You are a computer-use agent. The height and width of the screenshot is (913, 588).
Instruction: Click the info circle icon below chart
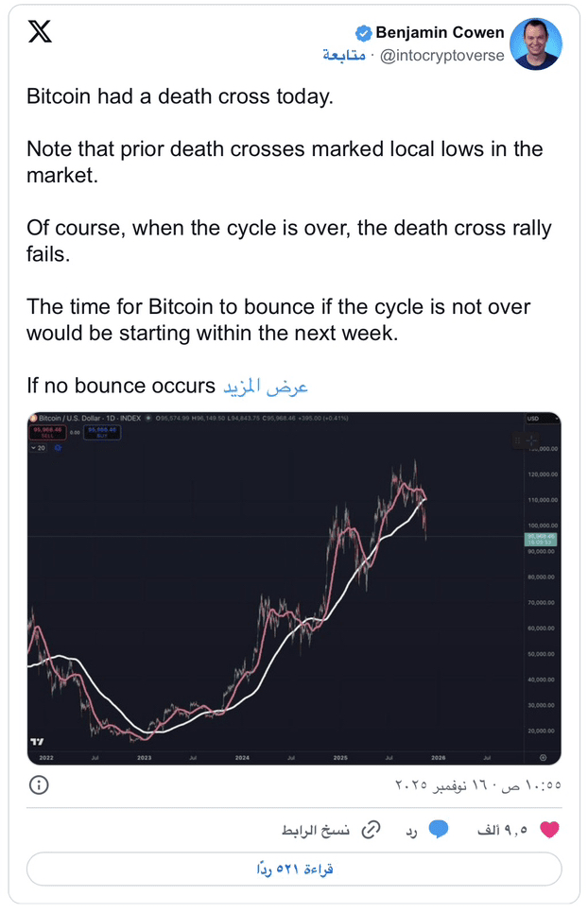coord(39,785)
